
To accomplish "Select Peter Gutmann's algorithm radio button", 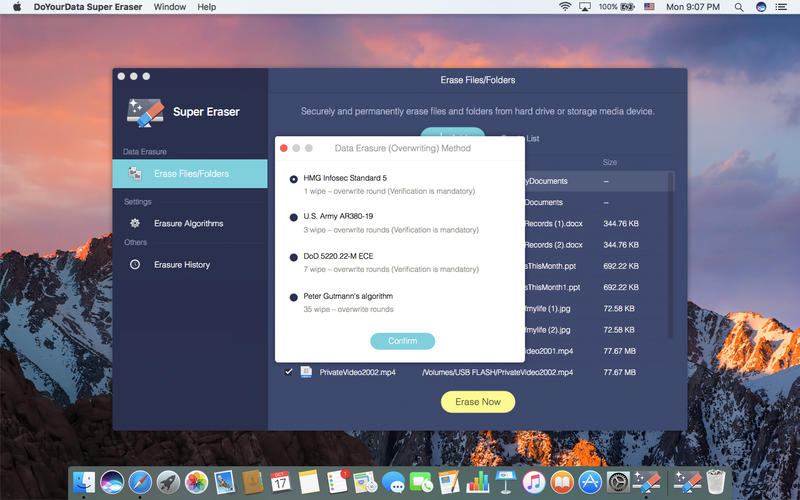I will [293, 297].
